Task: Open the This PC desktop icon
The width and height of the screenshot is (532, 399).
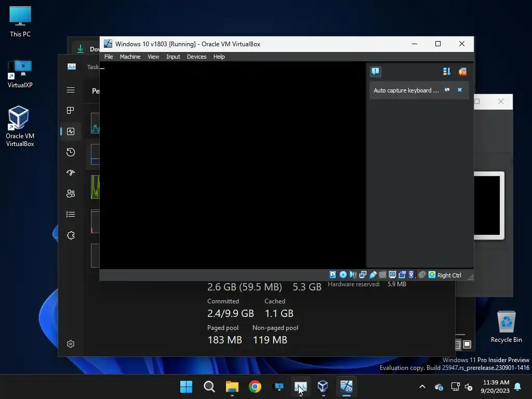Action: tap(20, 21)
